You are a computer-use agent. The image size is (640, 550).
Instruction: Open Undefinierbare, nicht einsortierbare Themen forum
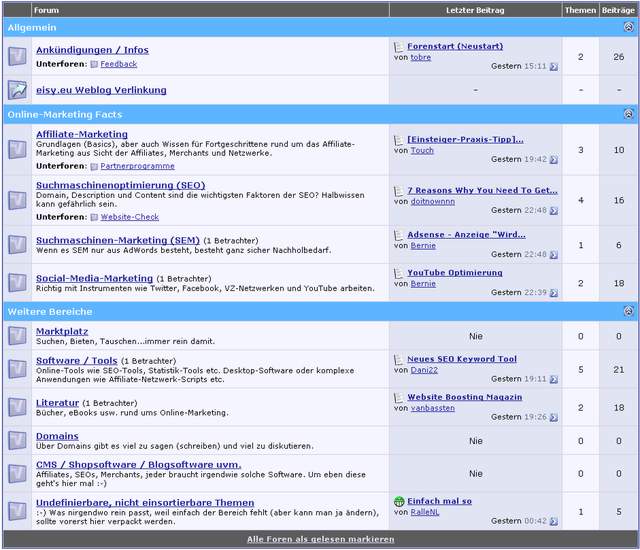(x=145, y=502)
